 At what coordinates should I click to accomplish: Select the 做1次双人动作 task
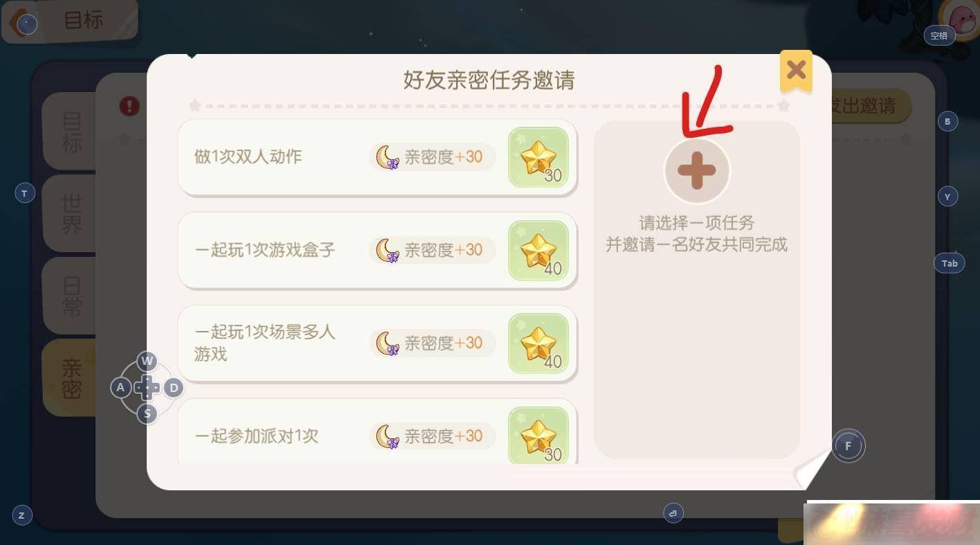(377, 157)
